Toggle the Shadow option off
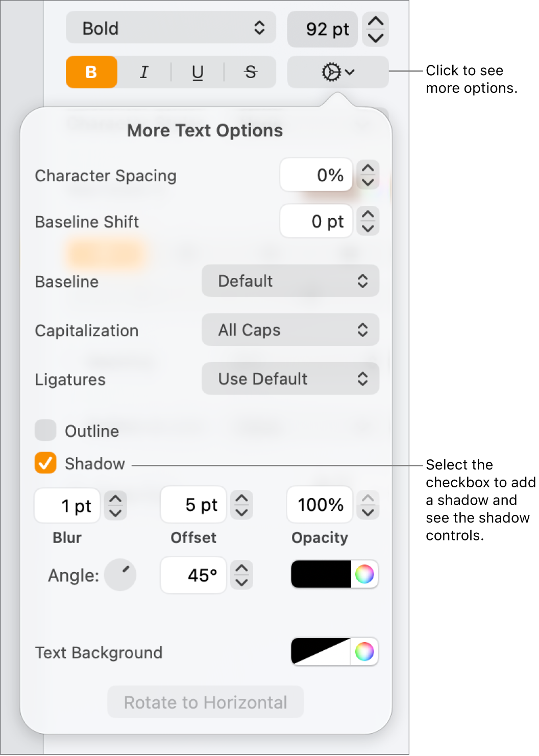The width and height of the screenshot is (539, 756). (45, 463)
